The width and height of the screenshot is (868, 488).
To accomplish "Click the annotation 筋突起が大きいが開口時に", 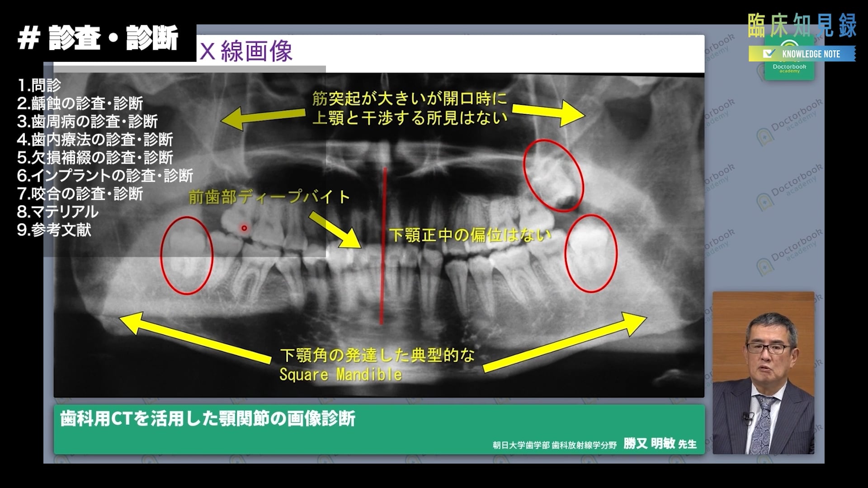I will 410,99.
